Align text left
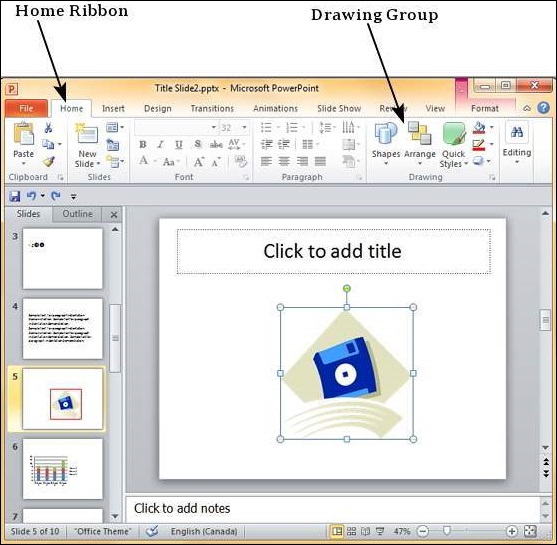 [266, 162]
